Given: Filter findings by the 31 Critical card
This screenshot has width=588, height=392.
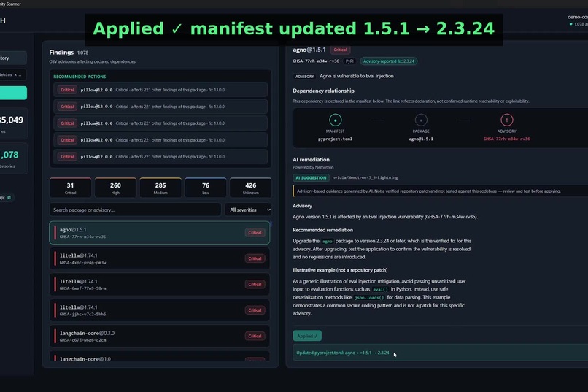Looking at the screenshot, I should coord(71,188).
